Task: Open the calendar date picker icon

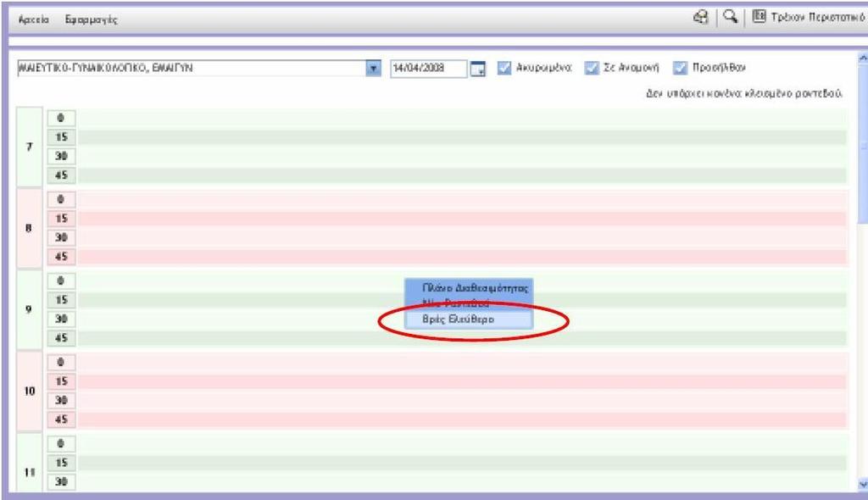Action: pos(477,69)
